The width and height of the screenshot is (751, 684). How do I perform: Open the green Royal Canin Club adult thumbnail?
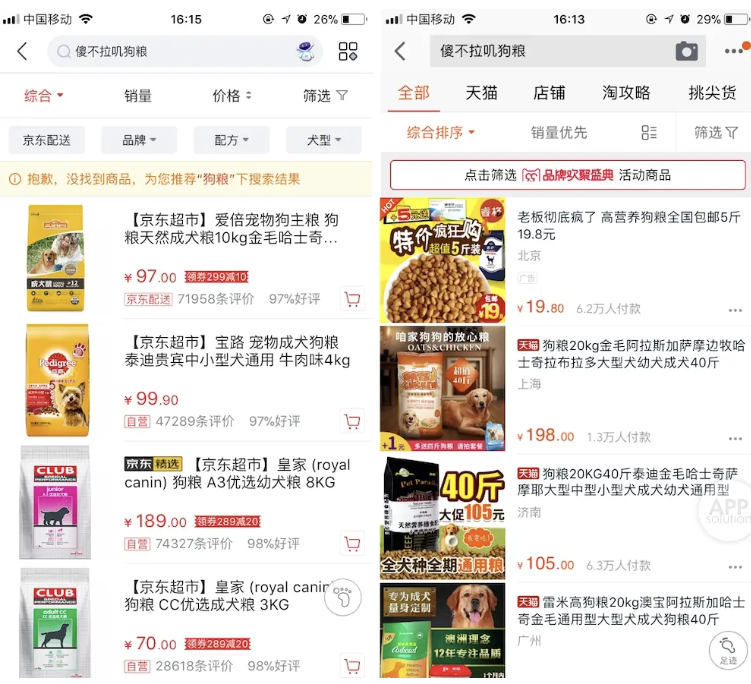(x=55, y=623)
